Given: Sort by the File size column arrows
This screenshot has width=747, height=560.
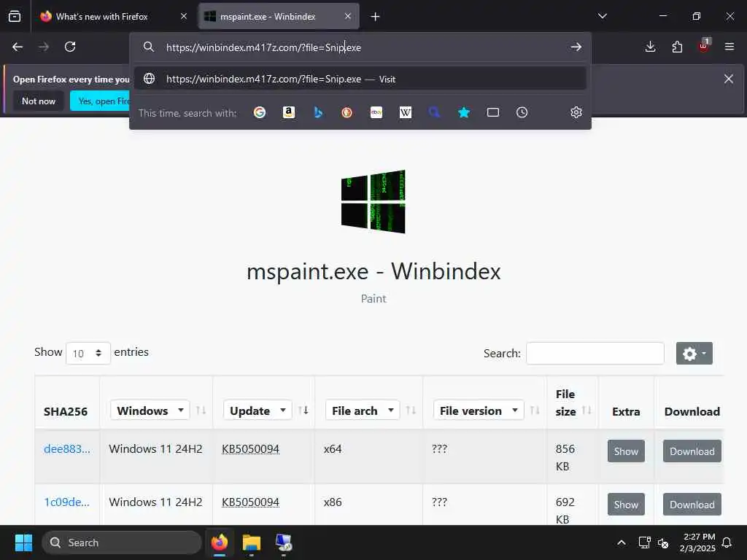Looking at the screenshot, I should click(587, 411).
